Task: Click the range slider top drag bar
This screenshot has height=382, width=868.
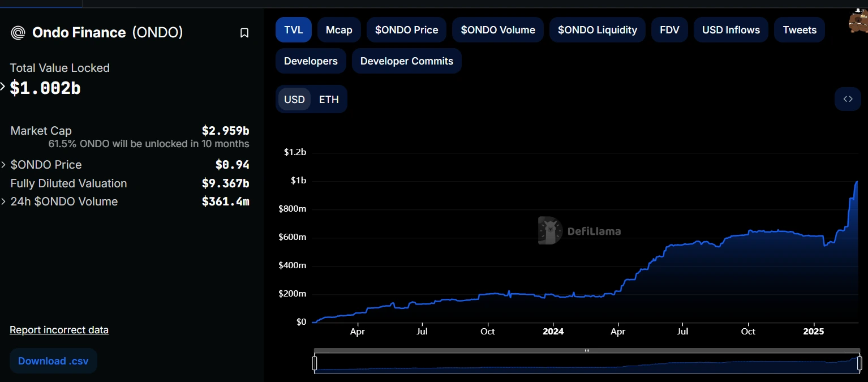Action: point(587,351)
